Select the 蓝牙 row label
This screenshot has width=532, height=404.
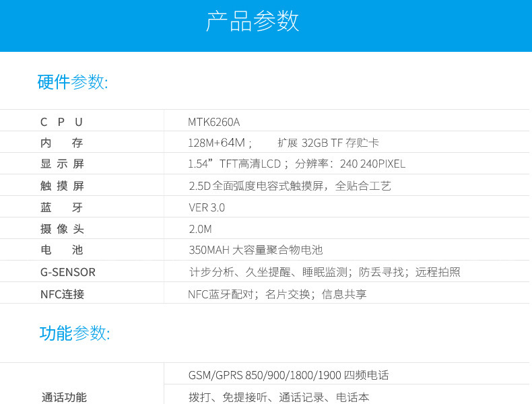(61, 207)
